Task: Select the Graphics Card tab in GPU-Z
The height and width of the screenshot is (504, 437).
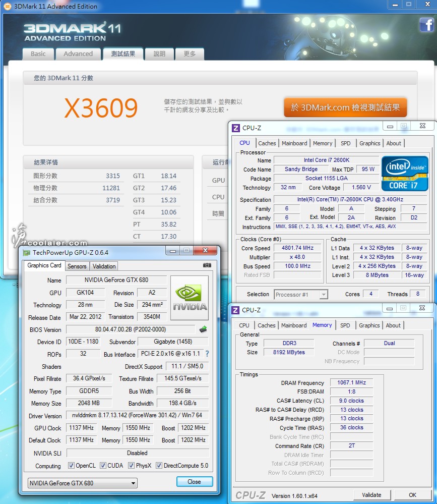Action: [44, 265]
